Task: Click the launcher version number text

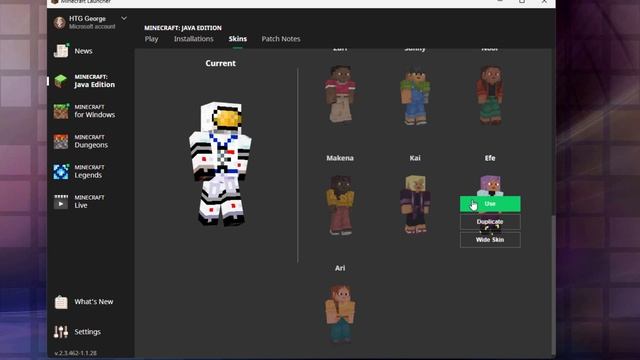Action: coord(76,353)
